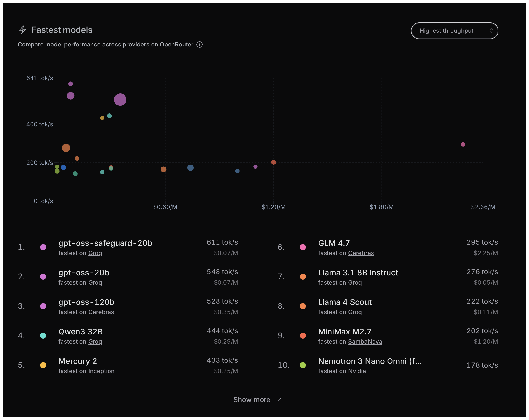Open the gpt-oss-safeguard-20b model entry
The image size is (529, 420).
105,243
